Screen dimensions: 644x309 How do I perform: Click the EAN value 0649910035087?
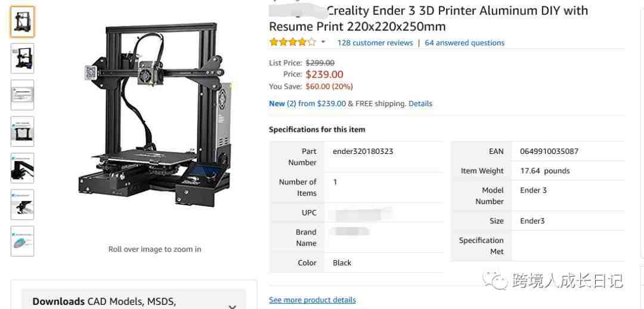coord(549,151)
